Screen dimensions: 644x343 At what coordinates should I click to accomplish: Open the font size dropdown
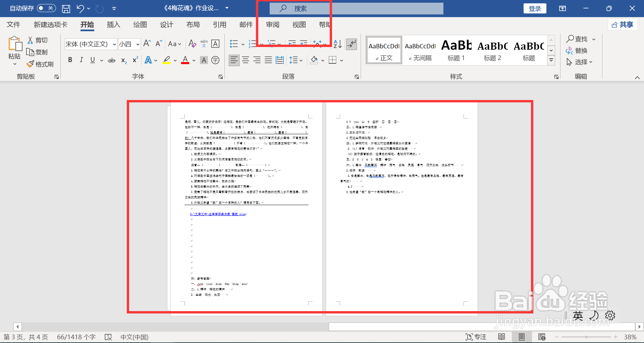[x=138, y=44]
